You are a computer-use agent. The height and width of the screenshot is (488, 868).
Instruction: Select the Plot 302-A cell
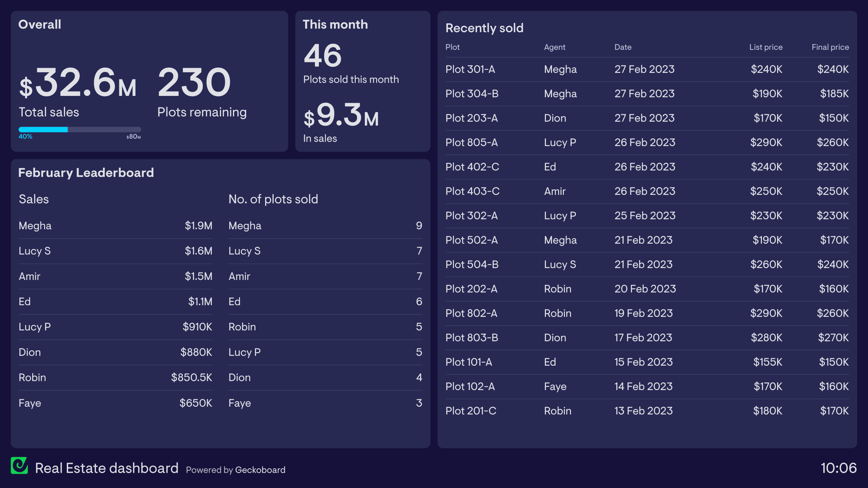(x=472, y=216)
